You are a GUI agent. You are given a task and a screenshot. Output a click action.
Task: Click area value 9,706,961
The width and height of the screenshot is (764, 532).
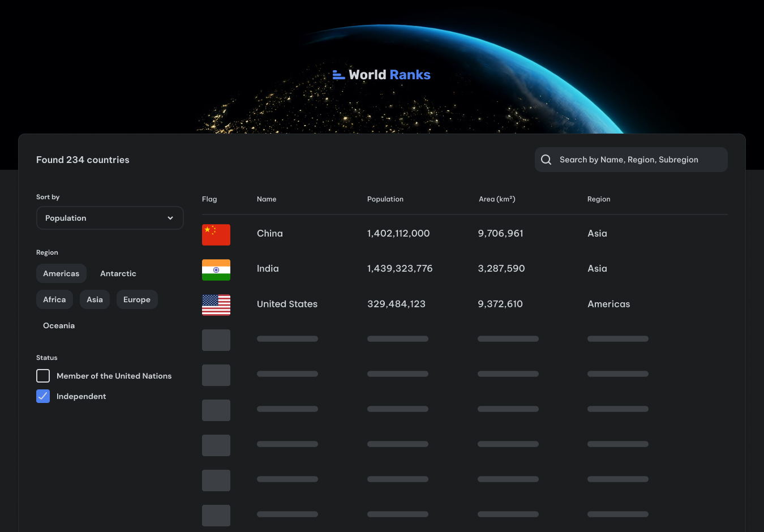point(501,233)
